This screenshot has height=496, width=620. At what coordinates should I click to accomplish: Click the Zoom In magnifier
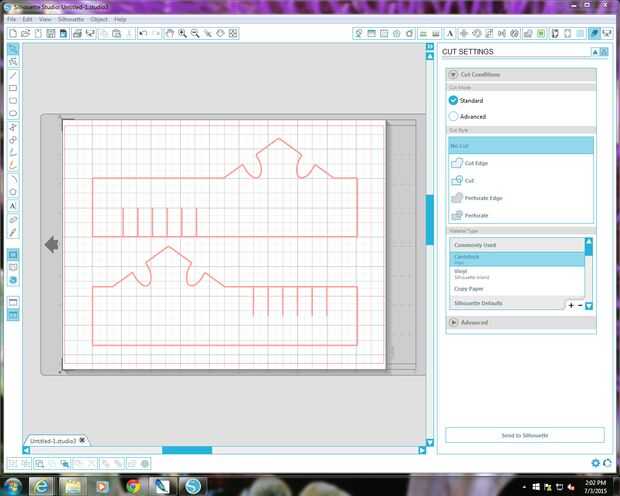(x=182, y=34)
